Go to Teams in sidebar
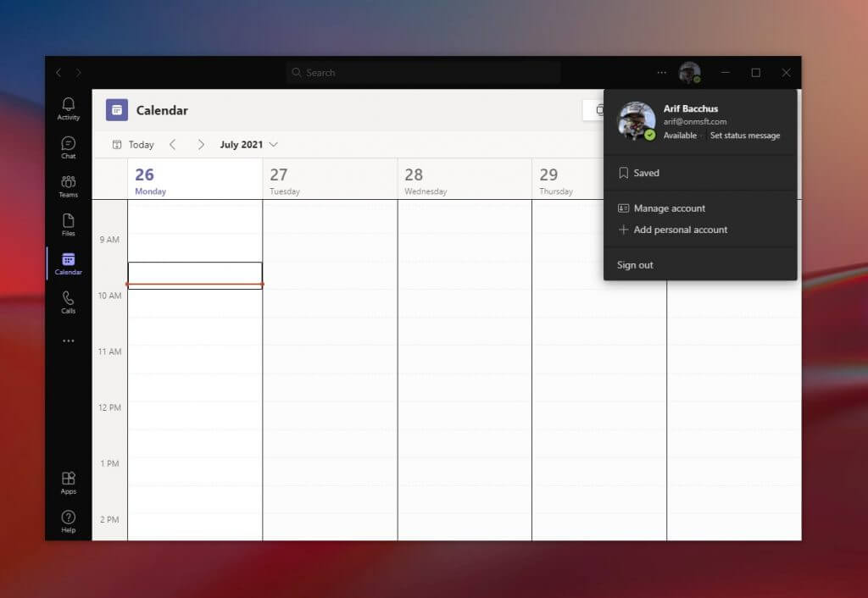 point(68,186)
